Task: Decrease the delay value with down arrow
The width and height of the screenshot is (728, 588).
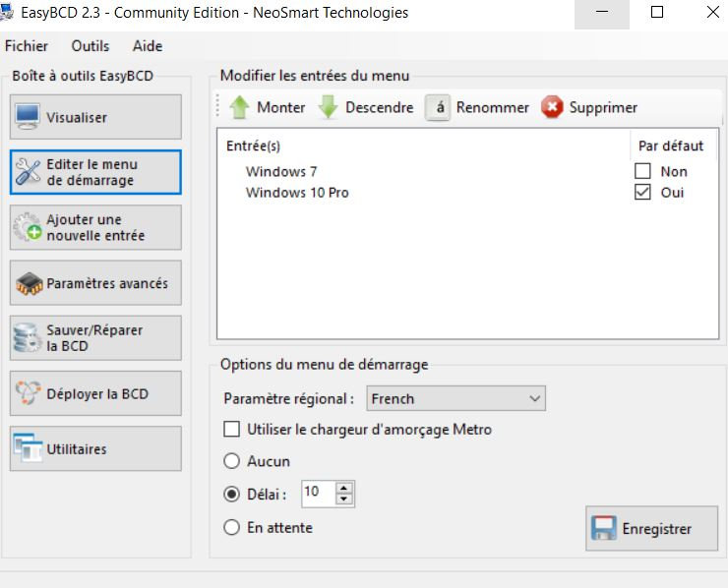Action: click(x=343, y=500)
